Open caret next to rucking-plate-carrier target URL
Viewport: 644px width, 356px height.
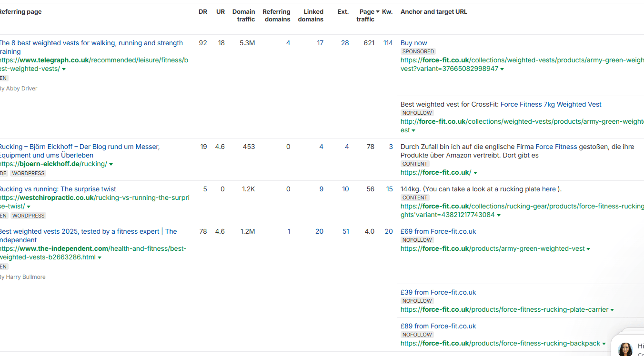[x=612, y=310]
